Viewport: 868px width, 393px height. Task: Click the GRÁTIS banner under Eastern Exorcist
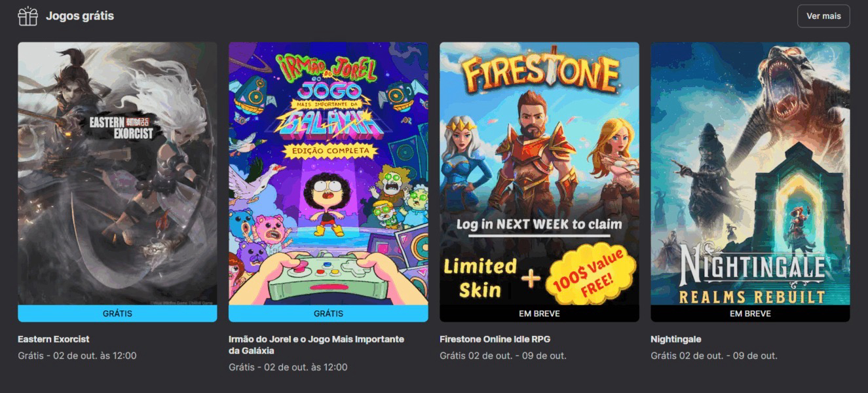[117, 314]
